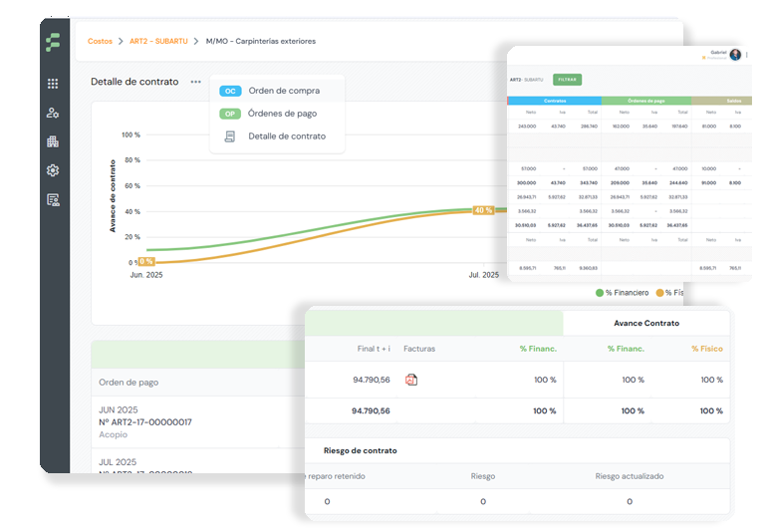The width and height of the screenshot is (767, 532).
Task: Click the buildings icon in sidebar
Action: pyautogui.click(x=53, y=141)
